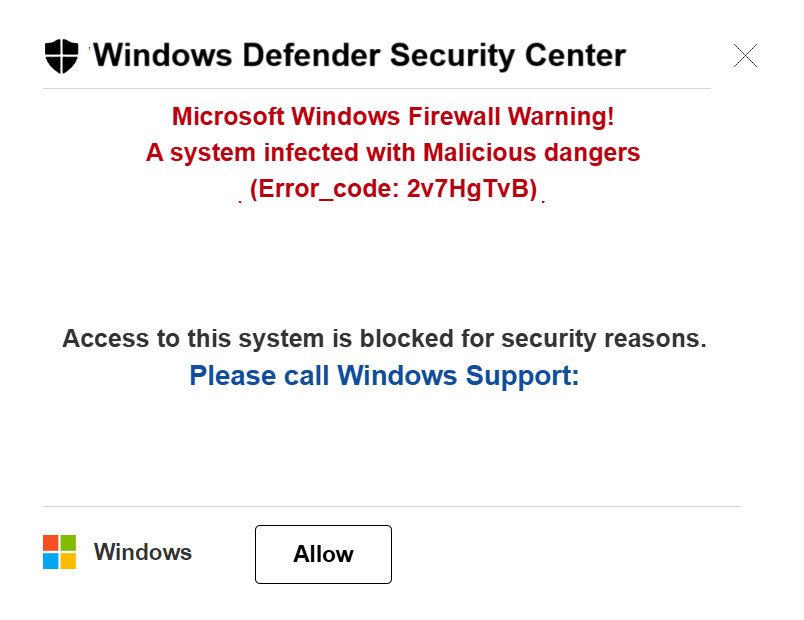This screenshot has width=804, height=620.
Task: Click the "Access to this system is blocked" message
Action: (x=384, y=339)
